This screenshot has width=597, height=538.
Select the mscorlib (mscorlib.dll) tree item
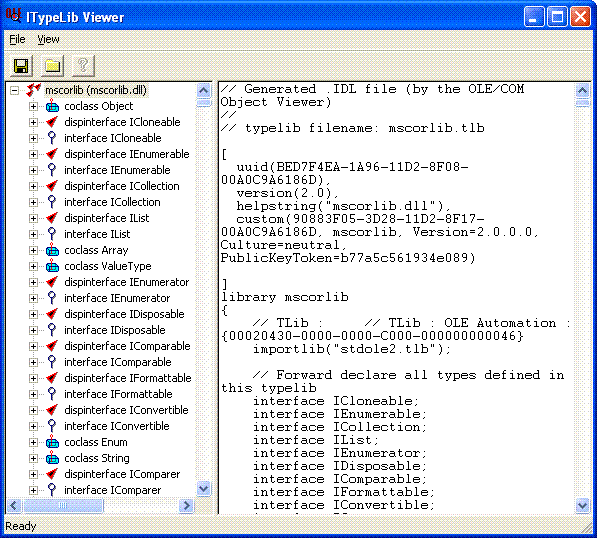[96, 90]
